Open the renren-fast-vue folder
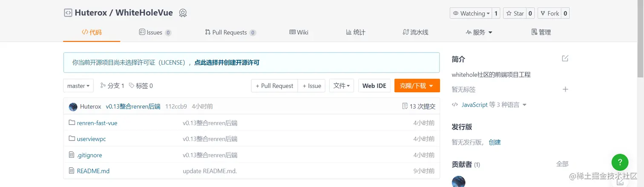This screenshot has width=644, height=187. click(97, 123)
